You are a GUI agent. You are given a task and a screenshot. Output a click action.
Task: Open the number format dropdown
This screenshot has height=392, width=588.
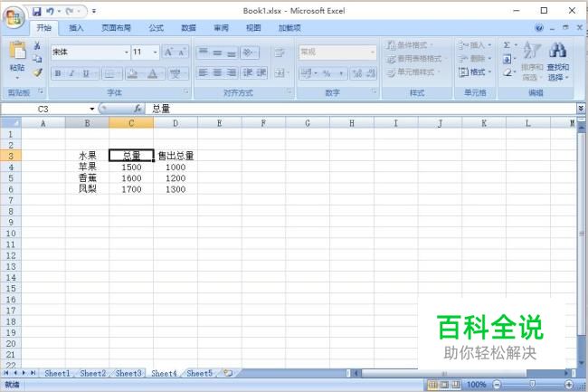coord(372,53)
